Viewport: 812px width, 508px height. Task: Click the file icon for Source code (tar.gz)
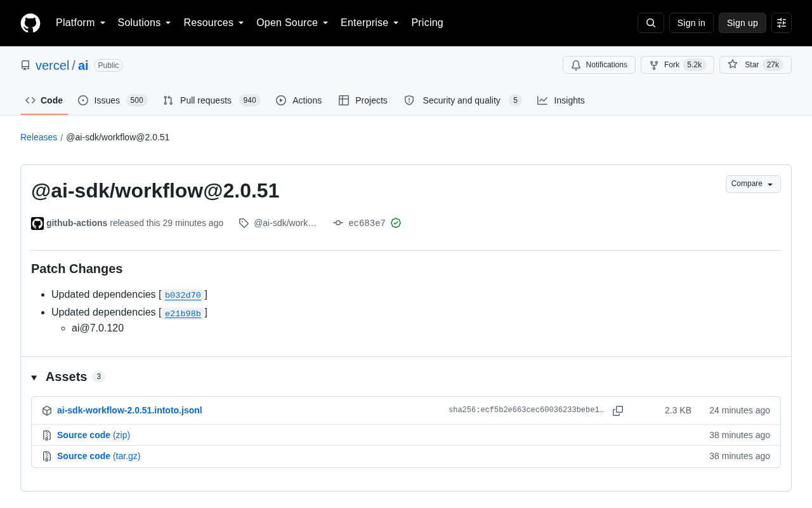click(47, 457)
